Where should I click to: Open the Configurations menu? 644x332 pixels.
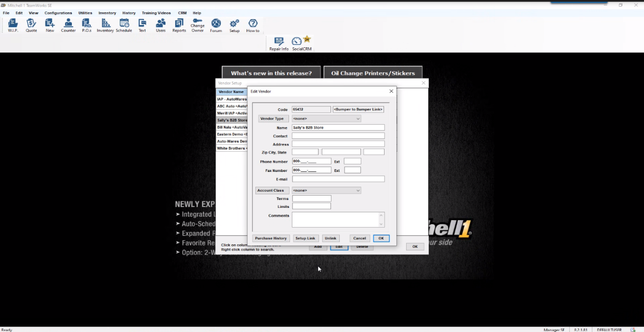point(58,13)
